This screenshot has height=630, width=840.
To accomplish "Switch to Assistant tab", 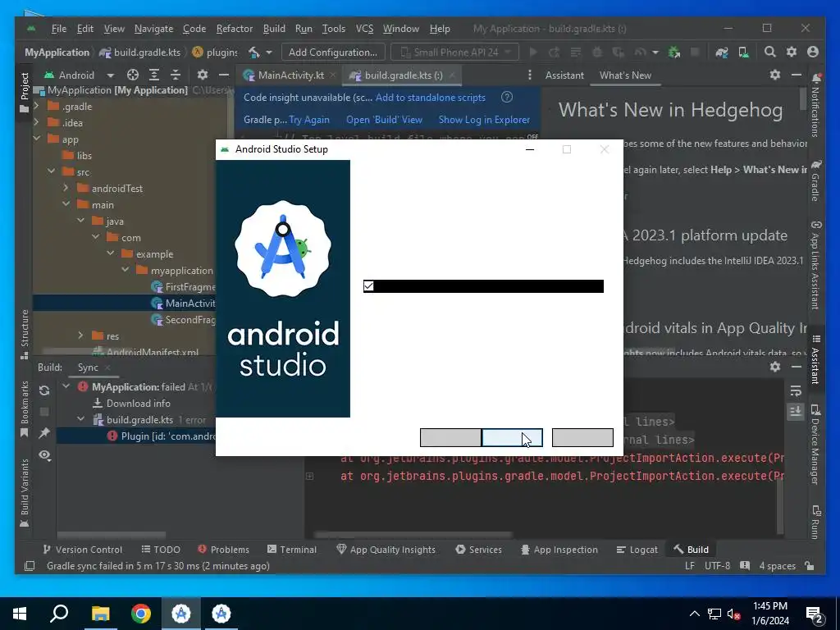I will (564, 75).
